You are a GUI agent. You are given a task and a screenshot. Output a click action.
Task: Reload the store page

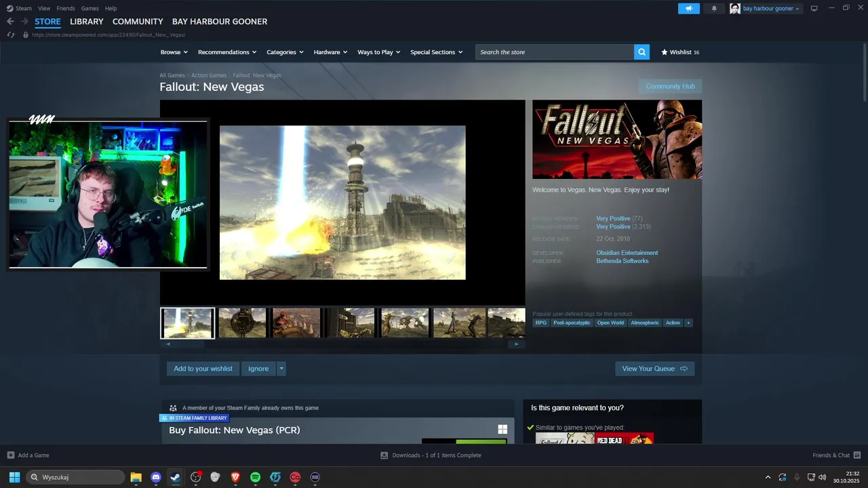click(x=11, y=35)
